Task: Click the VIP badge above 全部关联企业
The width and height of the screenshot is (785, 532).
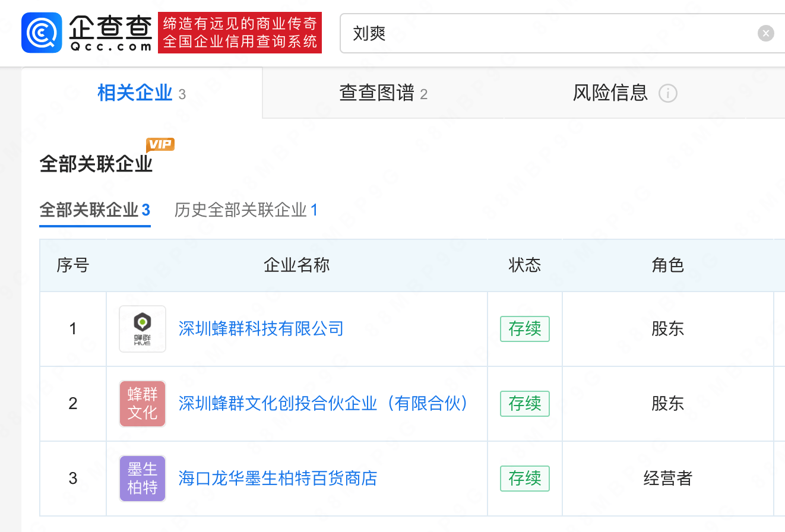Action: coord(160,145)
